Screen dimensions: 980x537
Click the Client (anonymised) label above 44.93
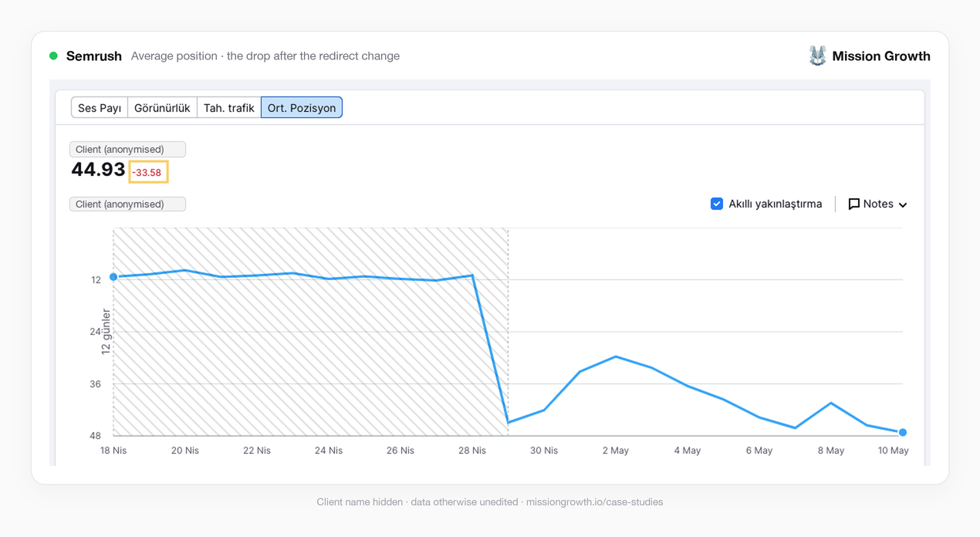pos(127,149)
